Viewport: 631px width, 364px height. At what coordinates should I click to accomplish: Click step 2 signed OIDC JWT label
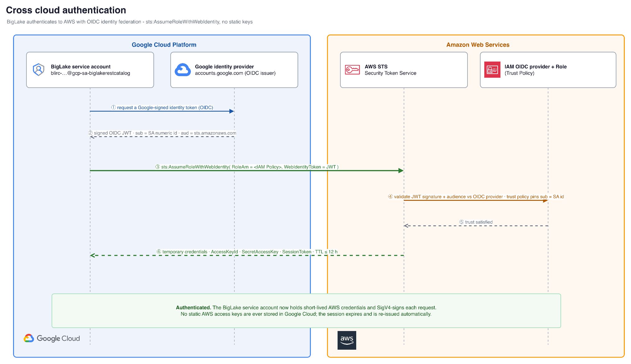tap(162, 133)
